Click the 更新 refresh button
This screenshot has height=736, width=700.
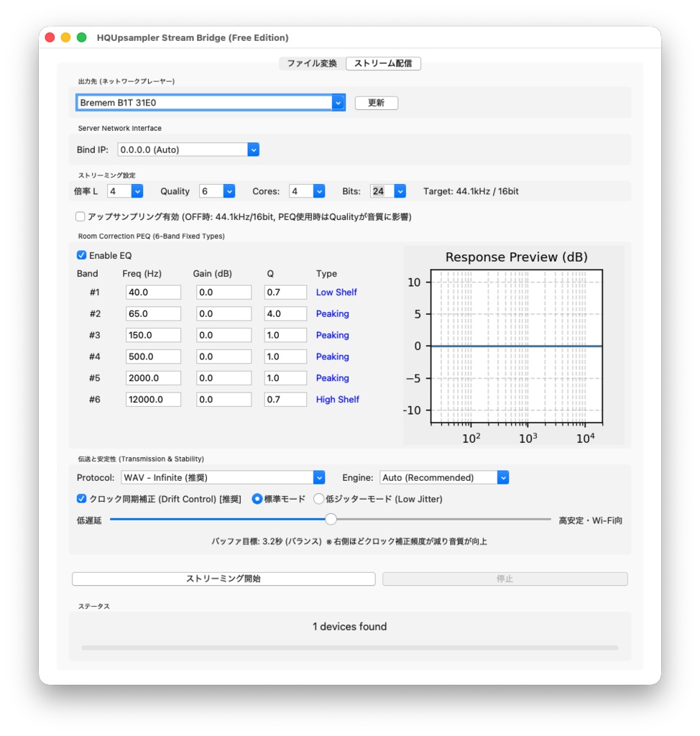376,102
